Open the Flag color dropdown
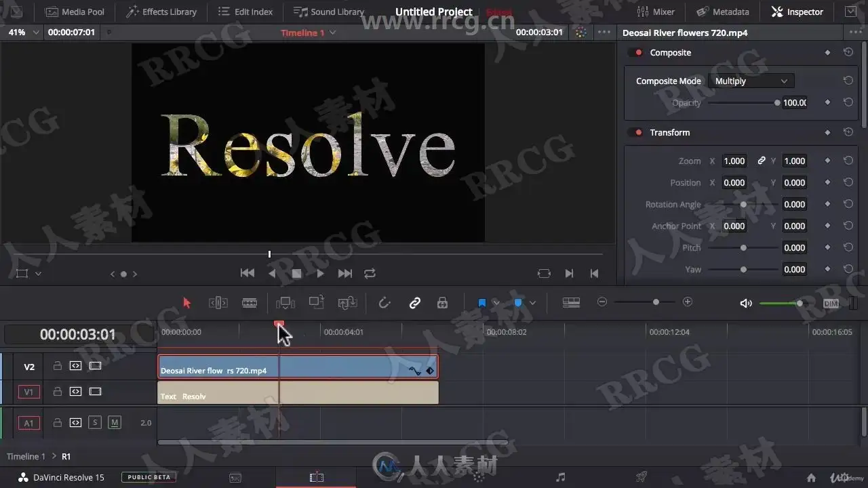Screen dimensions: 868x488 point(496,303)
